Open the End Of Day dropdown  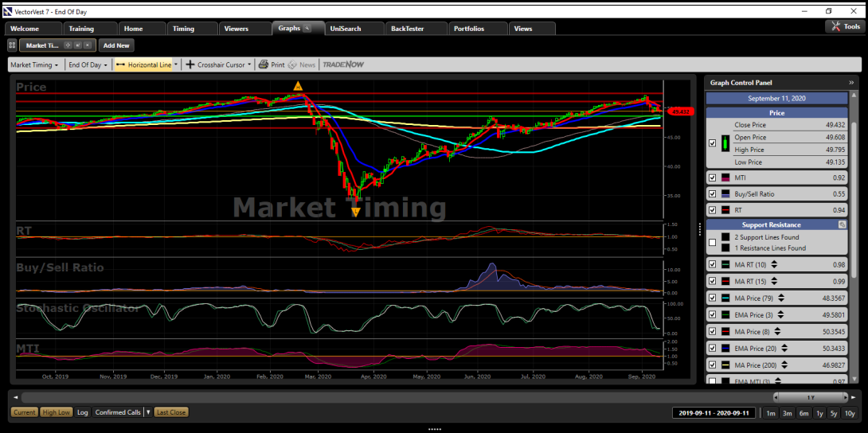(88, 64)
